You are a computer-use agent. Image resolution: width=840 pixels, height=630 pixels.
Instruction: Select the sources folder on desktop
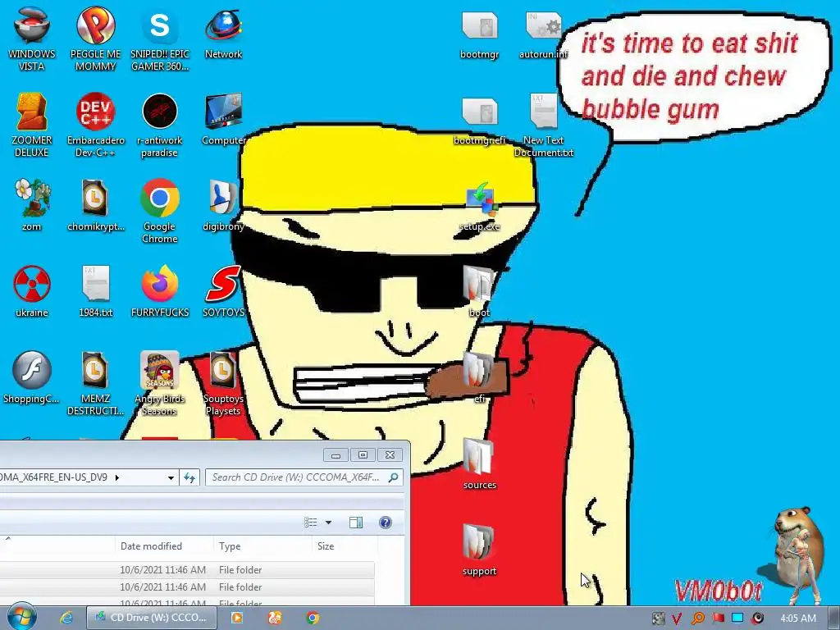pyautogui.click(x=479, y=464)
